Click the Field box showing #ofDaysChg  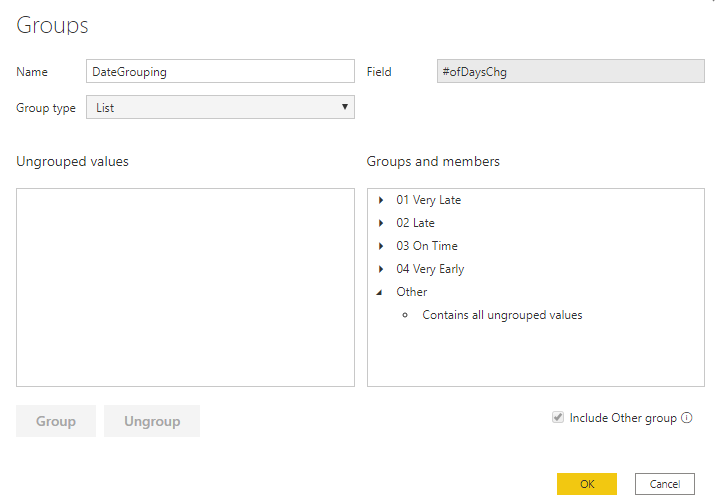[x=571, y=71]
